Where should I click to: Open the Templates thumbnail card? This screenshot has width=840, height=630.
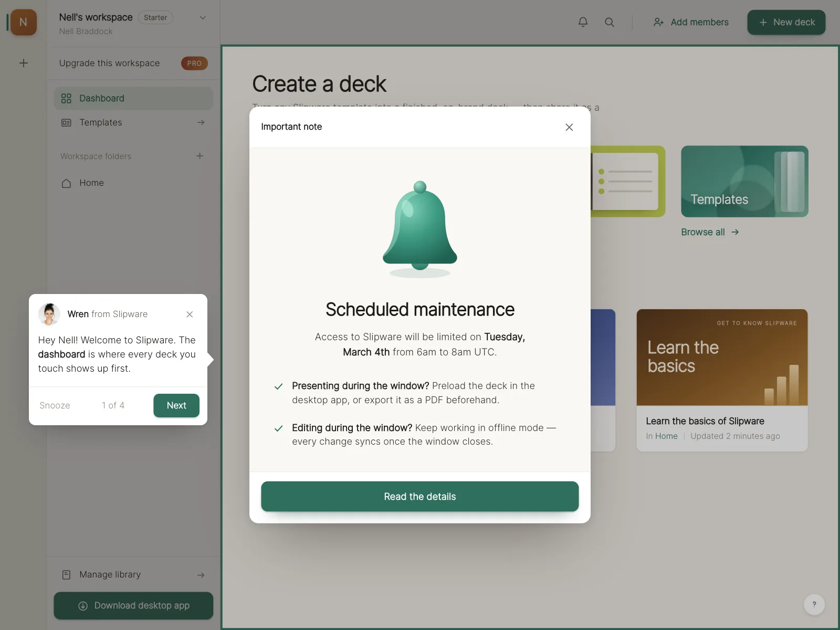point(744,181)
